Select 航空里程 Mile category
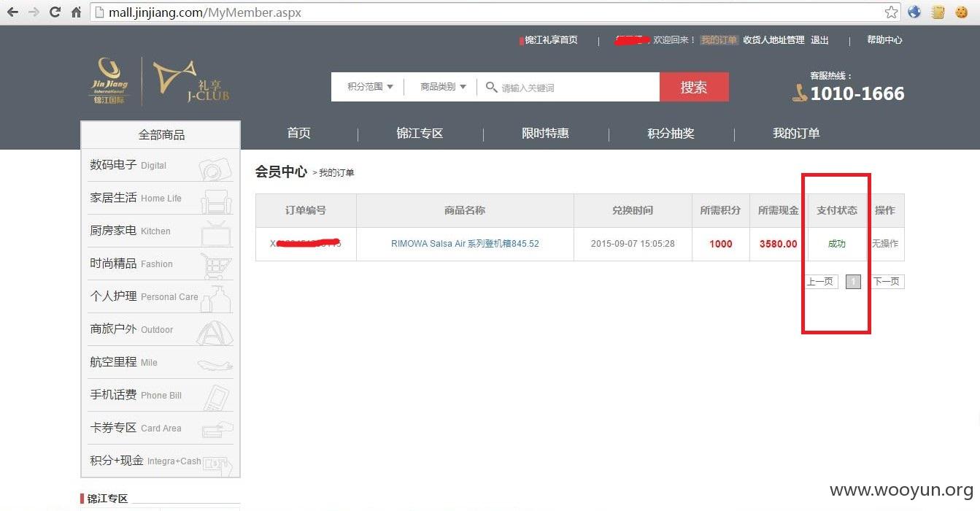 click(x=161, y=362)
